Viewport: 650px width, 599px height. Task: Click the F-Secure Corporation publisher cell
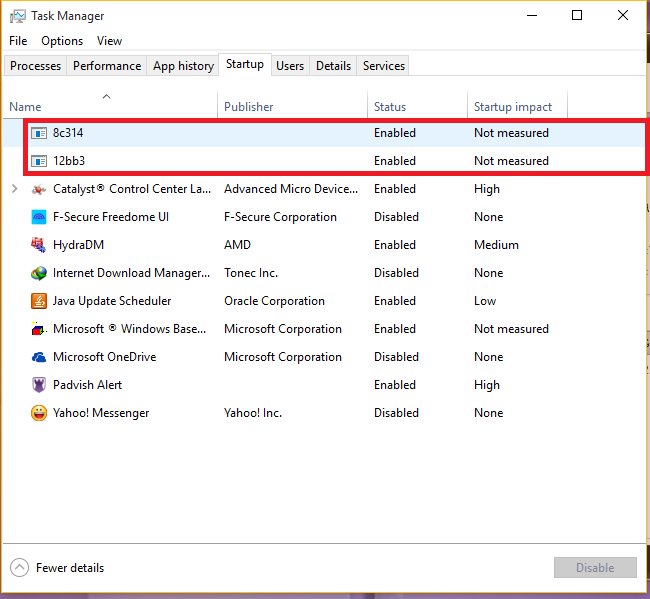click(x=280, y=217)
